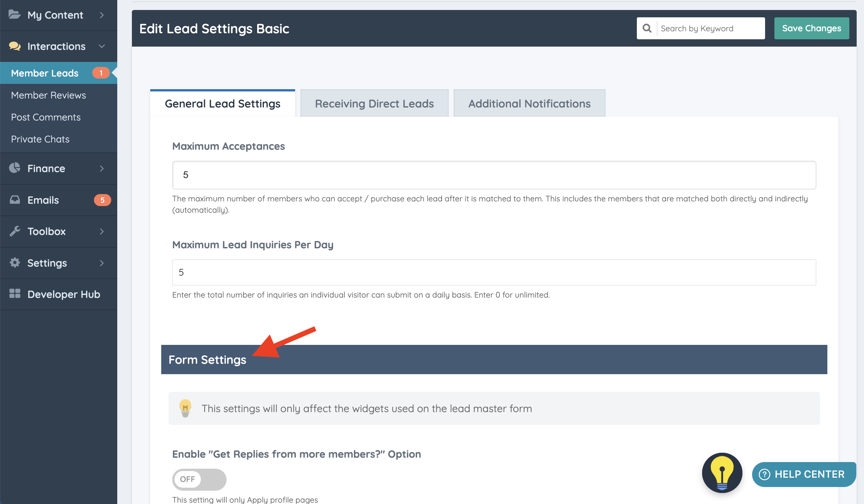This screenshot has height=504, width=864.
Task: Open the Help Center button
Action: tap(803, 474)
